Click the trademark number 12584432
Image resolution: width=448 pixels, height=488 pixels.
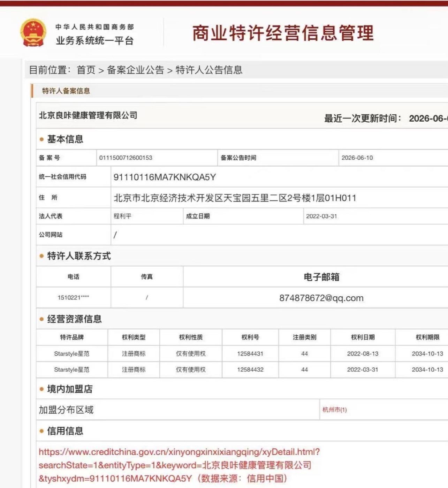point(250,369)
